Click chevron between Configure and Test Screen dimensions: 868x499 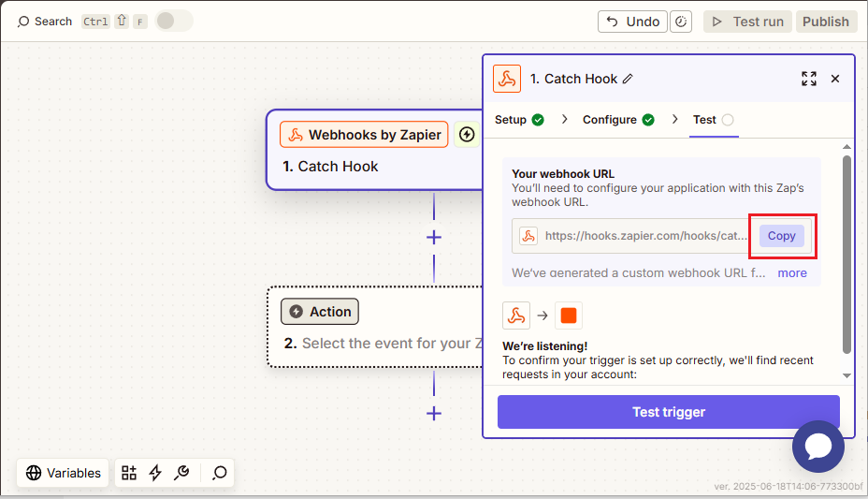674,119
